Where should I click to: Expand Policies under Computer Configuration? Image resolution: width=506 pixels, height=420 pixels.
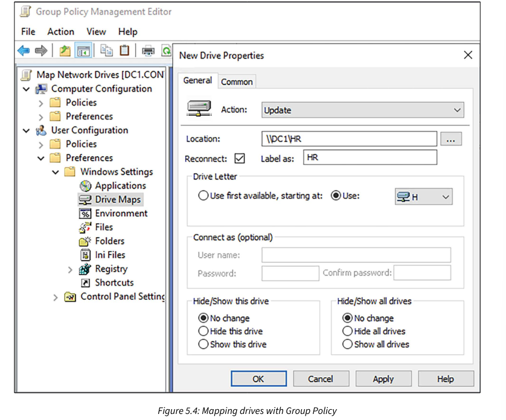[x=40, y=103]
